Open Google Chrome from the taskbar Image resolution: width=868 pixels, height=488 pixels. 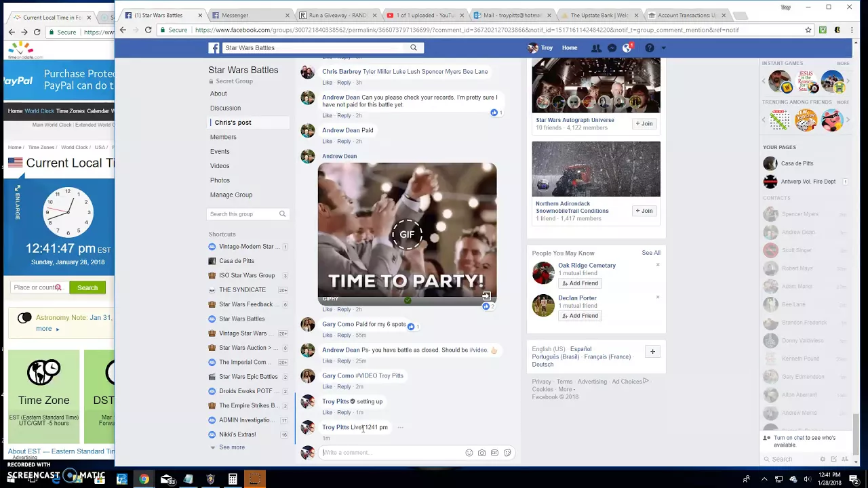144,479
